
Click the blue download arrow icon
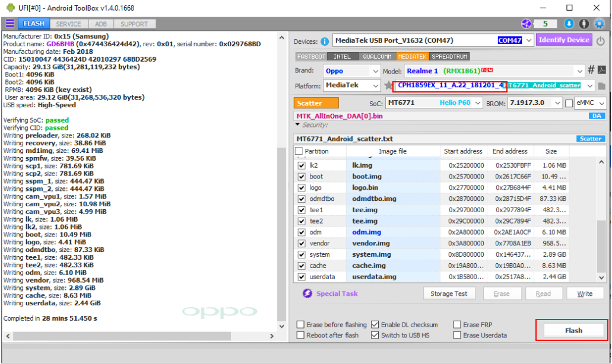(x=569, y=24)
